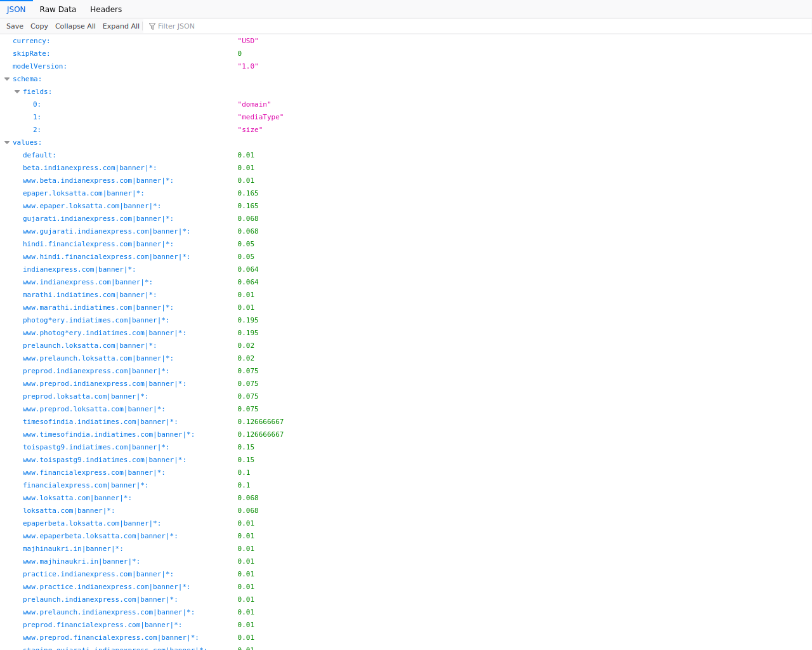812x650 pixels.
Task: Select www.majhinaukri.in|banner|* key
Action: point(81,561)
